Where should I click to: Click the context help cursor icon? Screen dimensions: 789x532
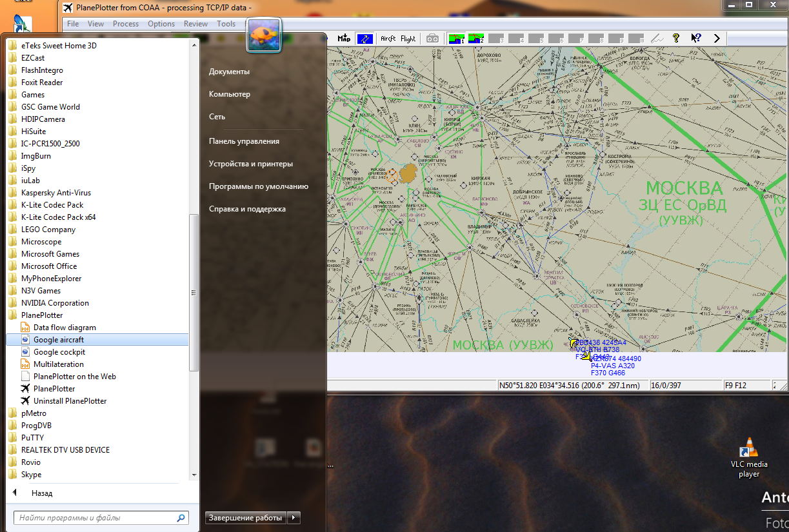(696, 39)
